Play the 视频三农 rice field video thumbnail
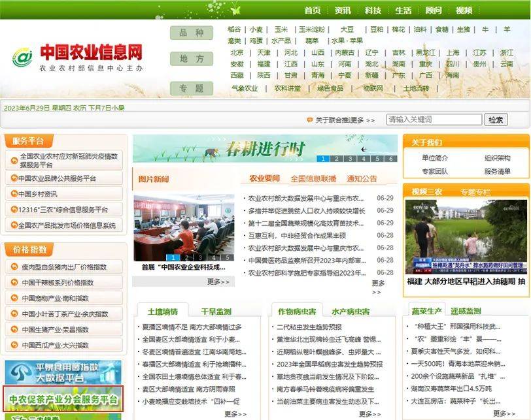Viewport: 531px width, 420px height. [x=466, y=236]
